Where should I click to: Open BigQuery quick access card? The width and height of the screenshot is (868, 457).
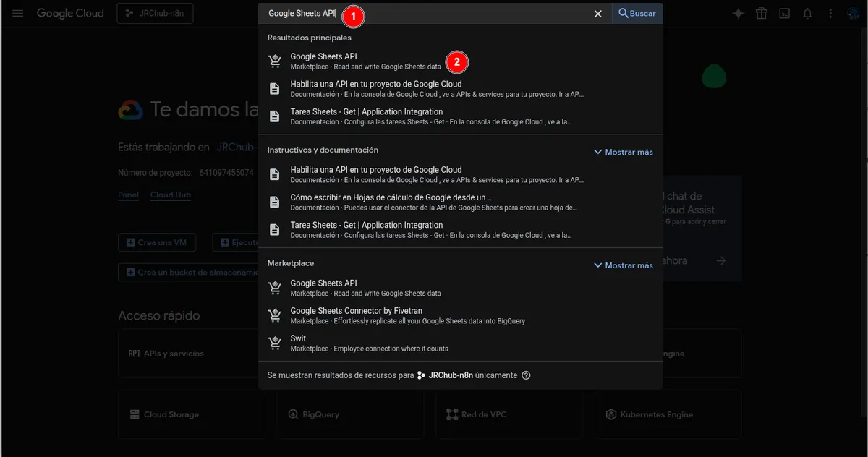point(351,414)
